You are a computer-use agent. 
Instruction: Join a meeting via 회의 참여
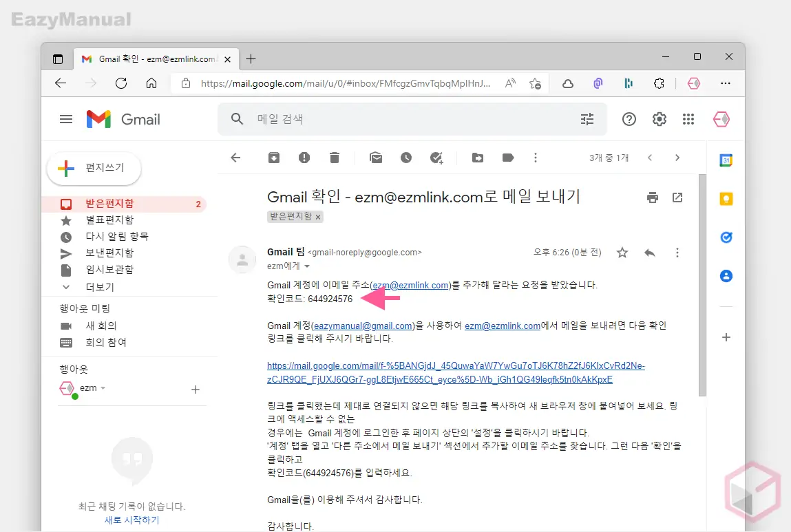[106, 343]
